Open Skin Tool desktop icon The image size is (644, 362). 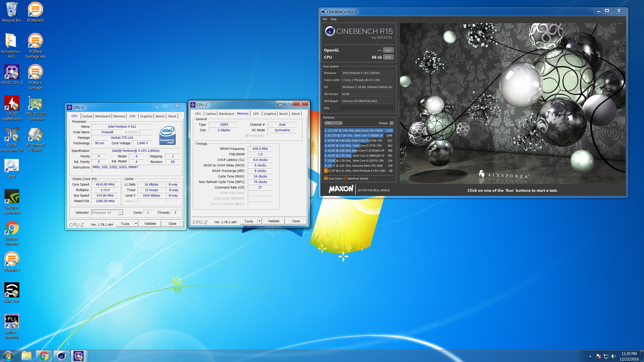12,293
